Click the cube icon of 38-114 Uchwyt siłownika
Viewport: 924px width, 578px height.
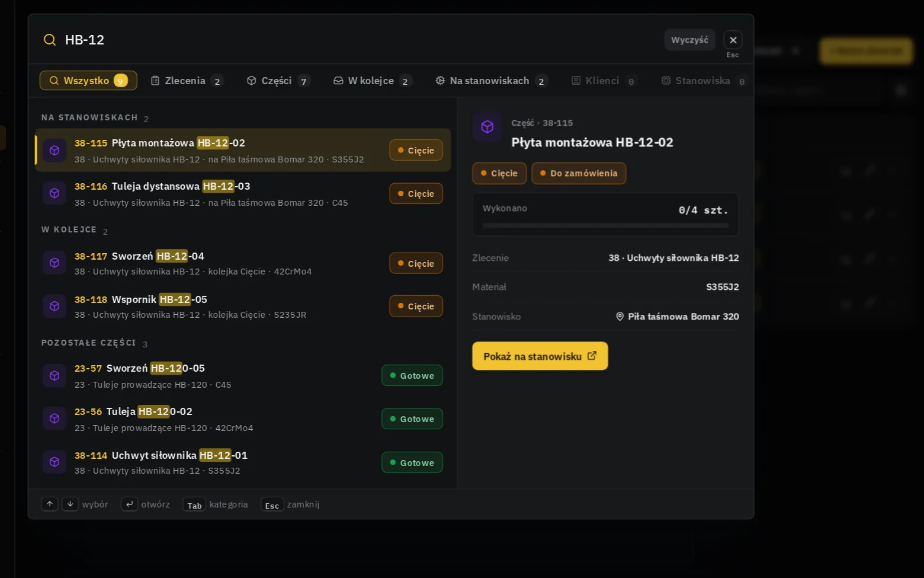pos(54,462)
